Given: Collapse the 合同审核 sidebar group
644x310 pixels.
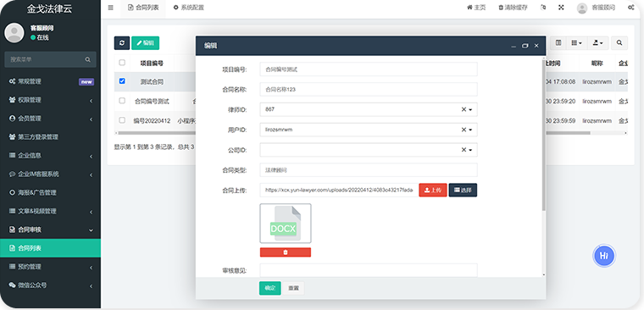Looking at the screenshot, I should coord(50,230).
